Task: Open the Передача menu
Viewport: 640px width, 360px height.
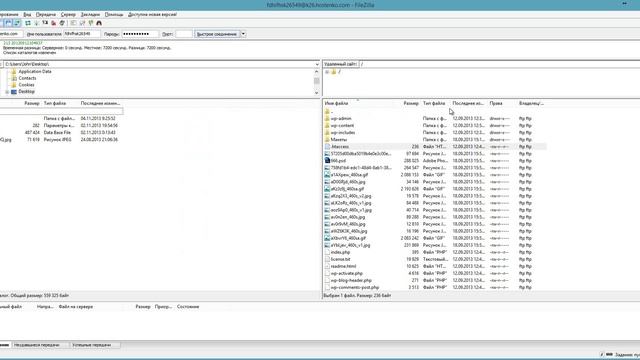Action: click(46, 14)
